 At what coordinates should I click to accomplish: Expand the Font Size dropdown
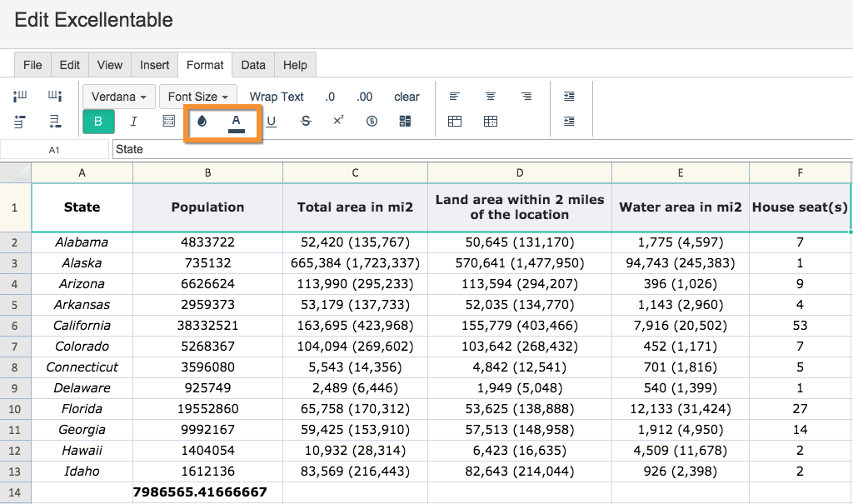pos(198,97)
